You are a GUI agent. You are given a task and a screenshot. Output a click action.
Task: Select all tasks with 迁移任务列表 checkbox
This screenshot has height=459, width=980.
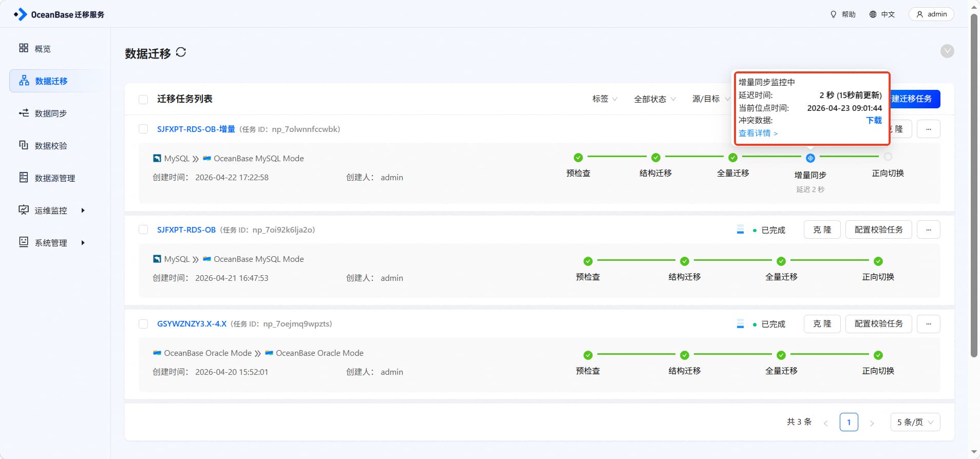tap(143, 99)
